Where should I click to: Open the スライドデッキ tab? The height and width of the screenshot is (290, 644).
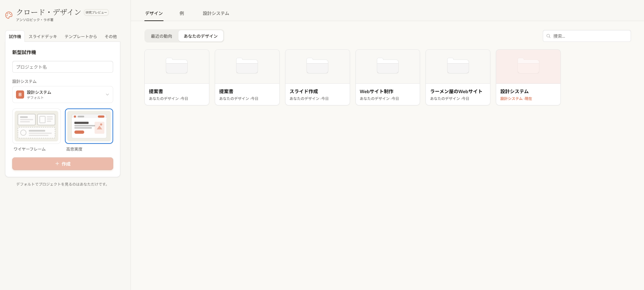[43, 36]
